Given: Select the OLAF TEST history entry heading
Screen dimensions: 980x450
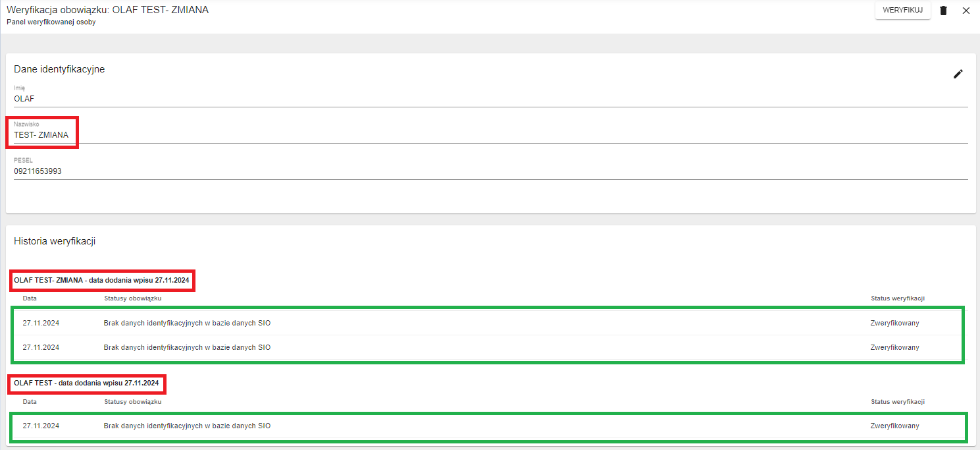Looking at the screenshot, I should pos(86,383).
